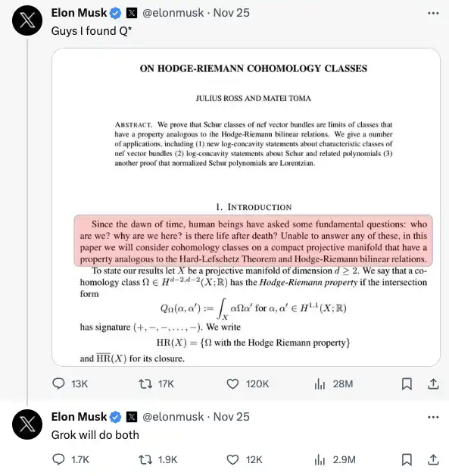This screenshot has width=449, height=476.
Task: Open the Hodge-Riemann paper image attachment
Action: [246, 207]
